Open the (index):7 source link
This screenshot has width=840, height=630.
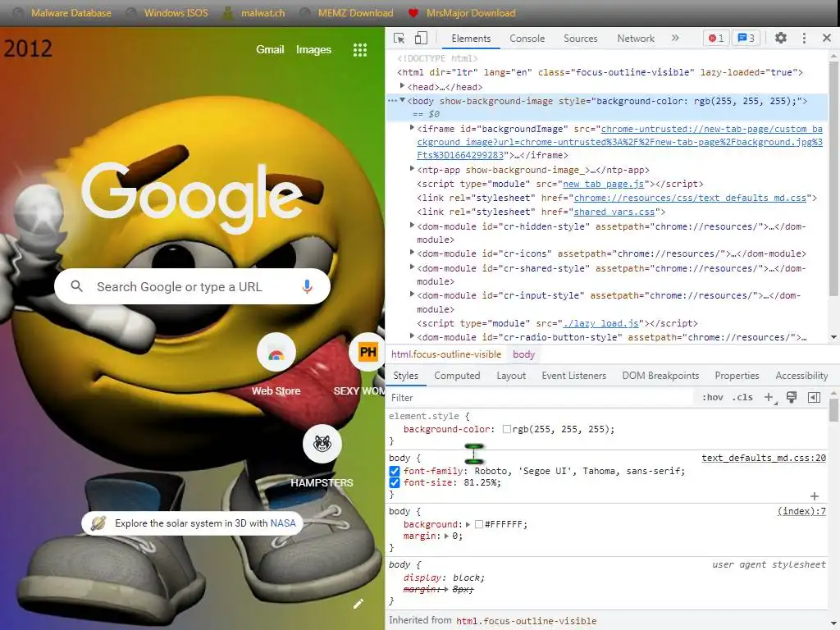801,511
